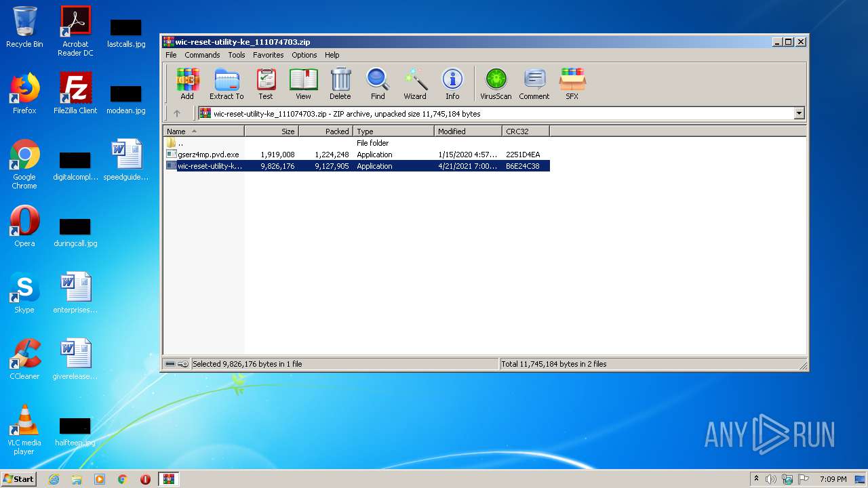Show archive Info
Screen dimensions: 868x488
tap(452, 84)
